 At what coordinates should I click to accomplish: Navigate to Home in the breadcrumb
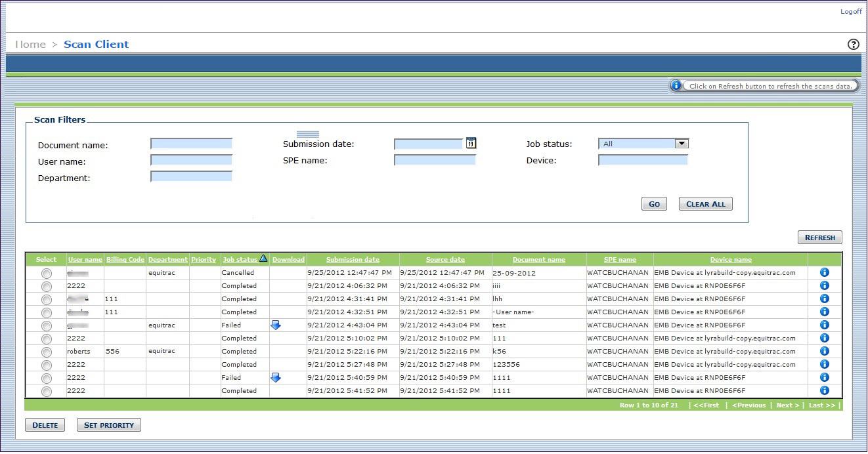[30, 45]
